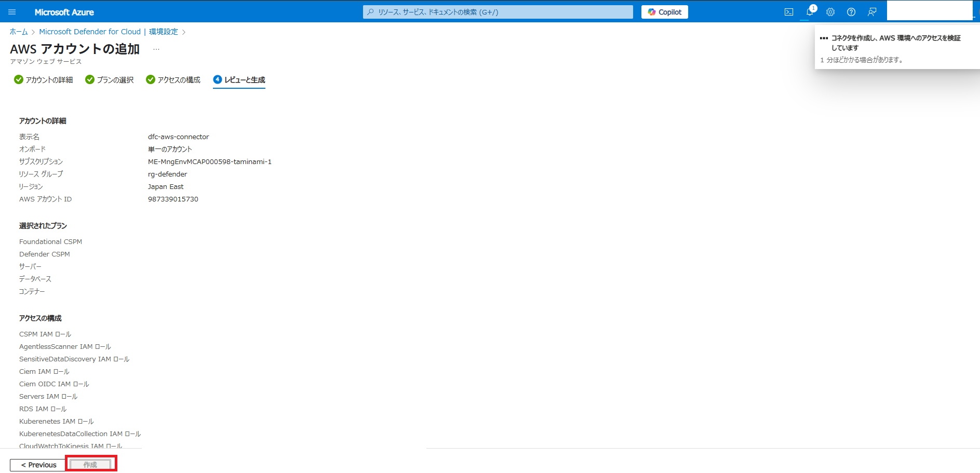Click Foundational CSPM plan entry
Screen dimensions: 980x473
51,241
